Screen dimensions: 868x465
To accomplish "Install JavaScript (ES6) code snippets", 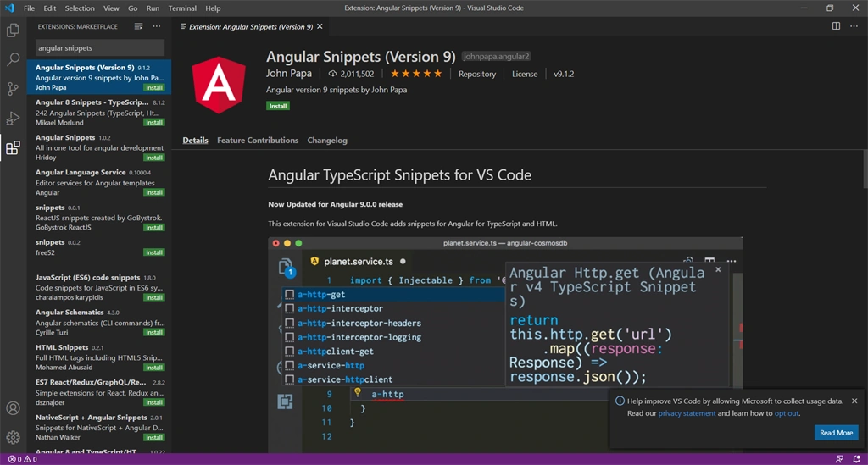I will coord(154,297).
